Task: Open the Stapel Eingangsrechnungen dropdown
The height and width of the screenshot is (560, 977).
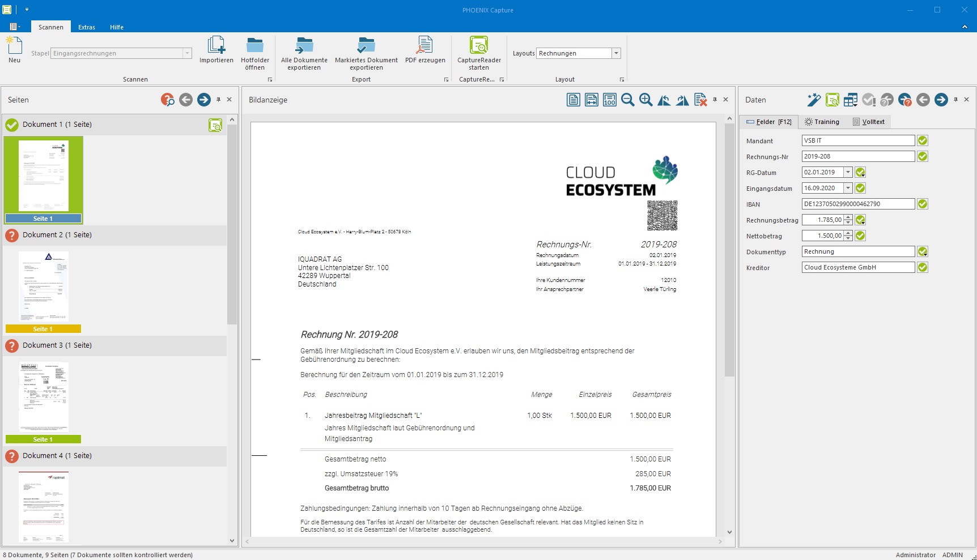Action: click(x=187, y=53)
